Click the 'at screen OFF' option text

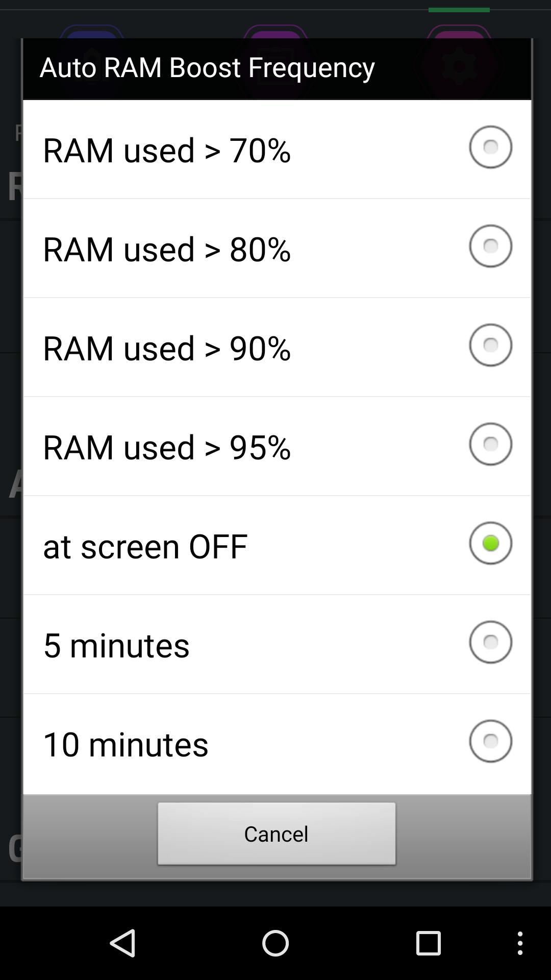(145, 546)
